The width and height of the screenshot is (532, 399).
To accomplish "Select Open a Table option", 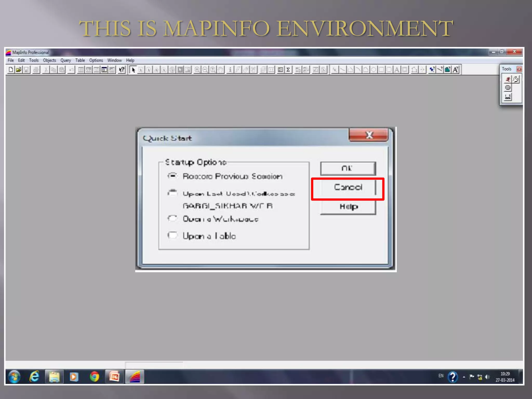I will pos(202,236).
